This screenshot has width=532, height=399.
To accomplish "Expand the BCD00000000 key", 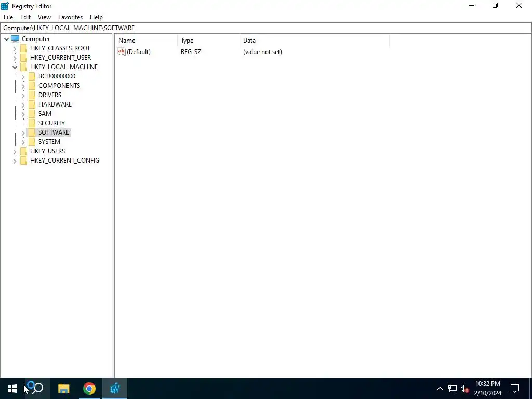I will [23, 77].
